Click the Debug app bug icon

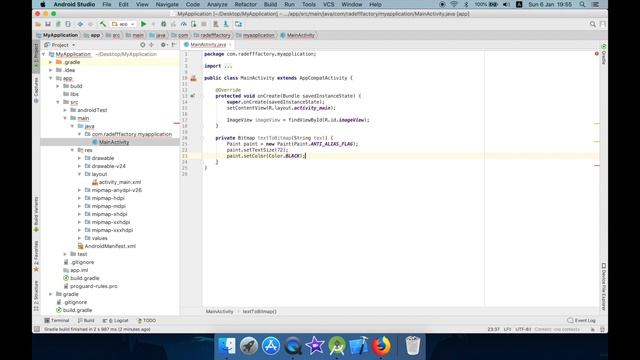point(163,24)
